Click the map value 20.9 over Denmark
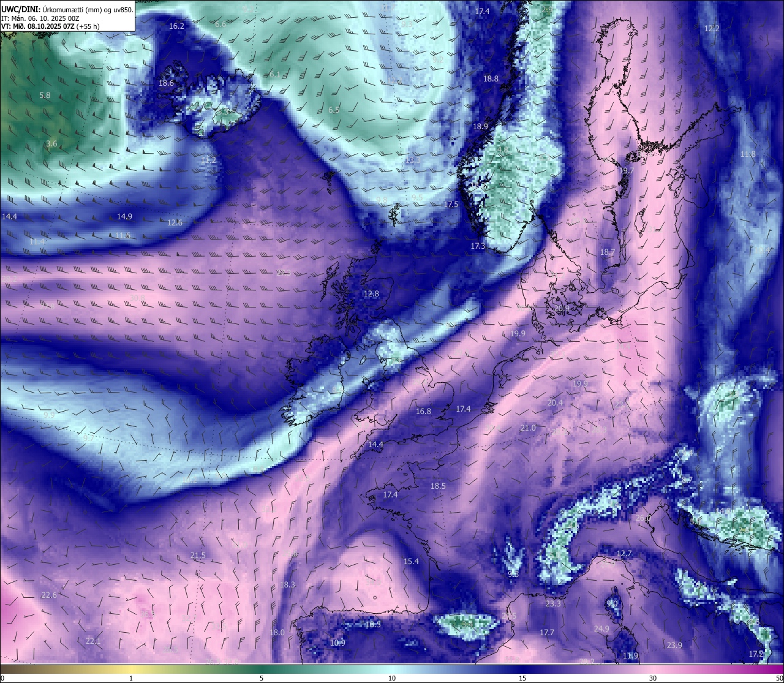Screen dimensions: 784x683 (x=562, y=308)
